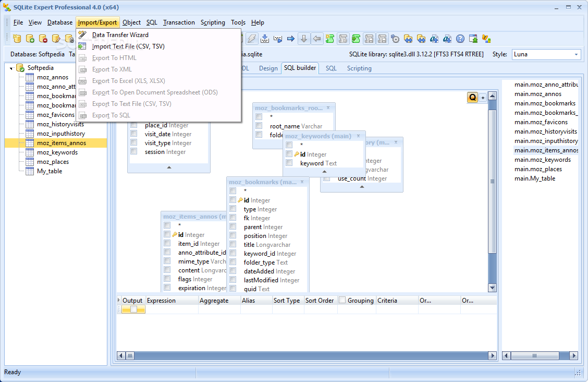Click the add database icon with green plus

point(30,39)
